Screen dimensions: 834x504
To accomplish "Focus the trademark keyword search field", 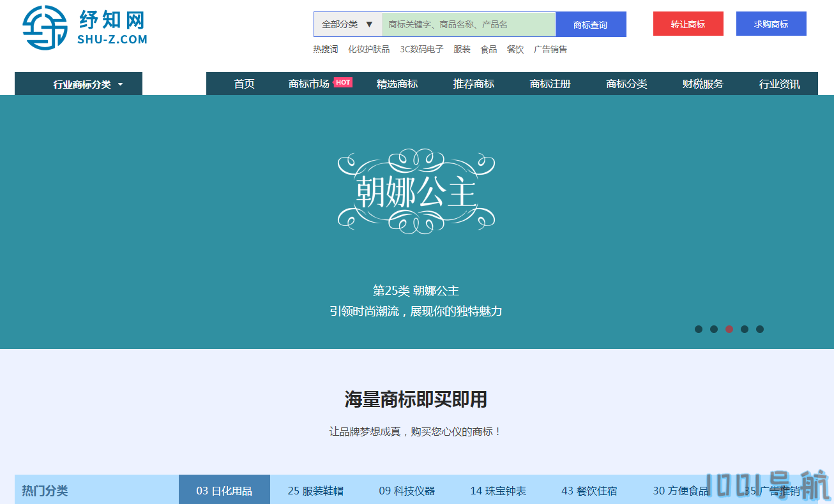I will click(x=469, y=24).
